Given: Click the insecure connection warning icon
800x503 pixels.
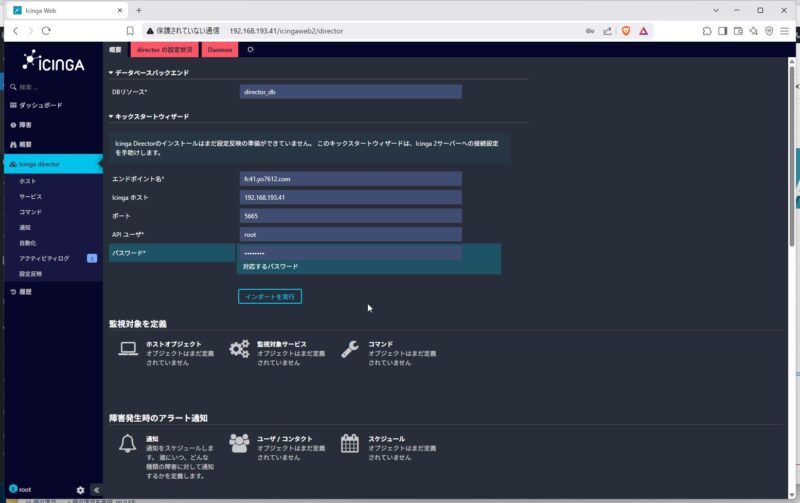Looking at the screenshot, I should pos(150,31).
